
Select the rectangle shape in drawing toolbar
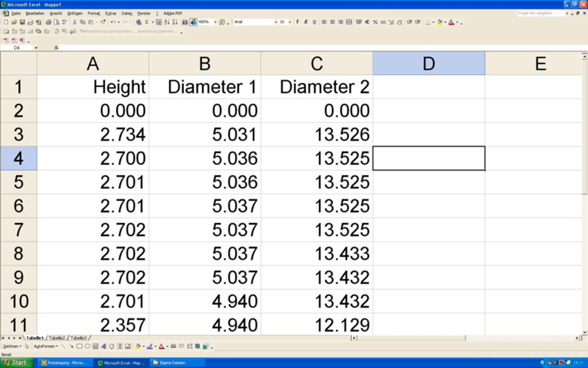pyautogui.click(x=79, y=346)
